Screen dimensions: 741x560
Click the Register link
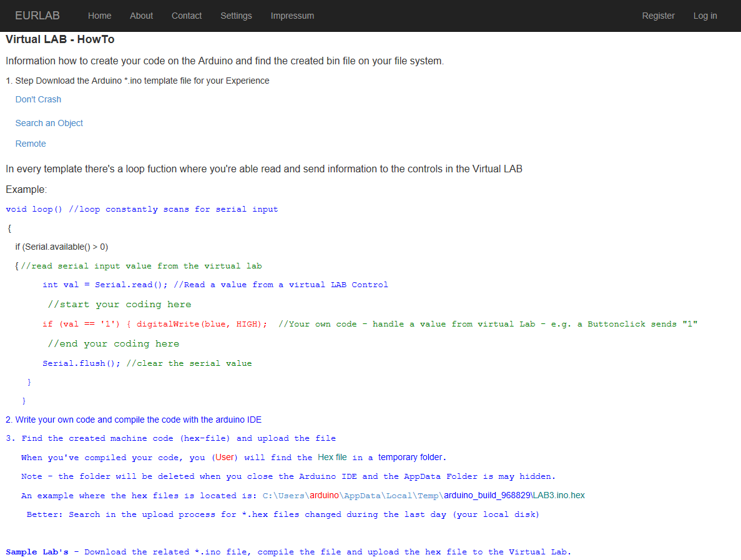(658, 16)
